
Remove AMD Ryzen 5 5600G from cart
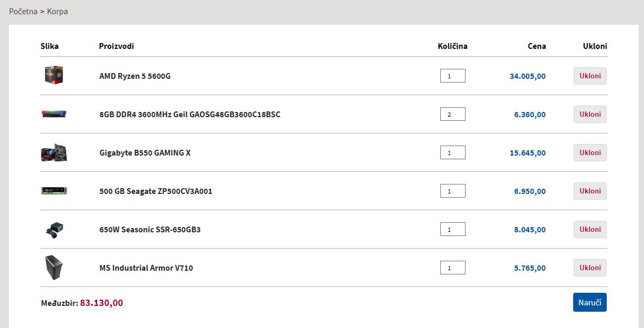[590, 76]
